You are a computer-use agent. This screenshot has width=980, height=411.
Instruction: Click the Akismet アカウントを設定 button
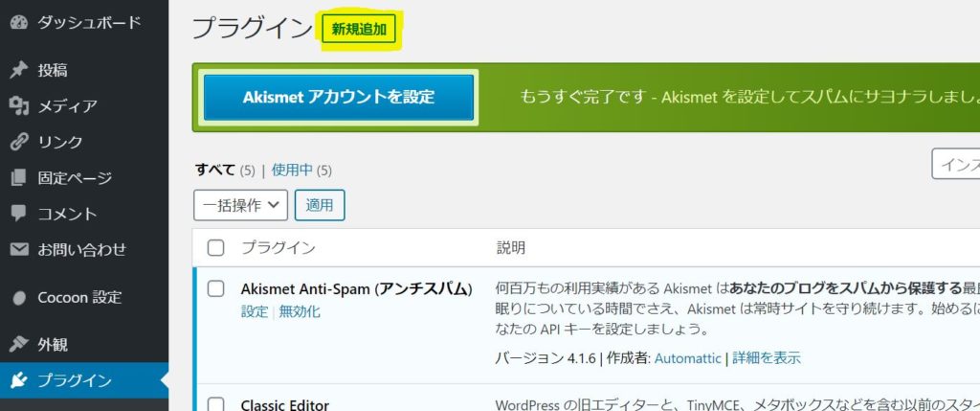pos(338,98)
